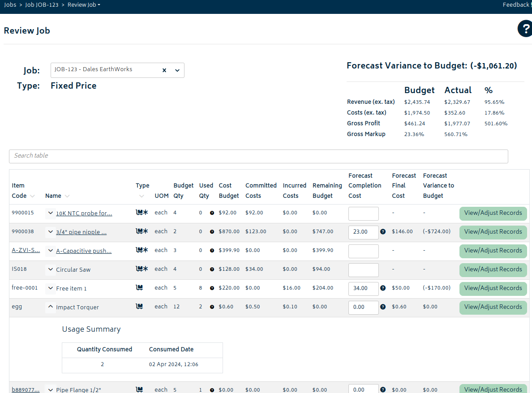Expand the Circular Saw row

[x=50, y=269]
